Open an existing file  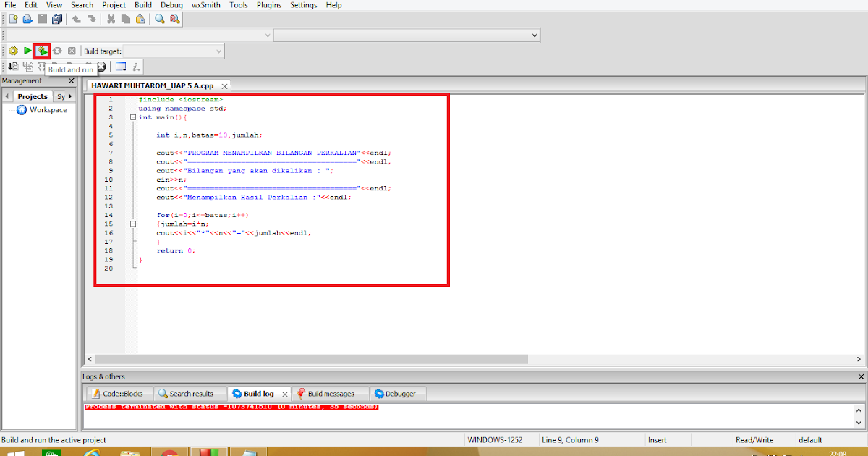(27, 20)
